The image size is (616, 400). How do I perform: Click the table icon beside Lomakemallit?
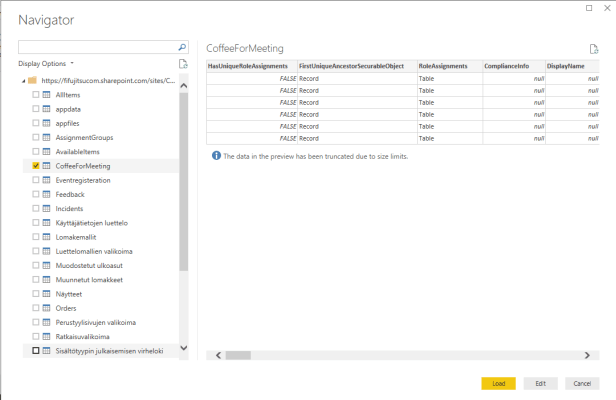click(x=46, y=237)
